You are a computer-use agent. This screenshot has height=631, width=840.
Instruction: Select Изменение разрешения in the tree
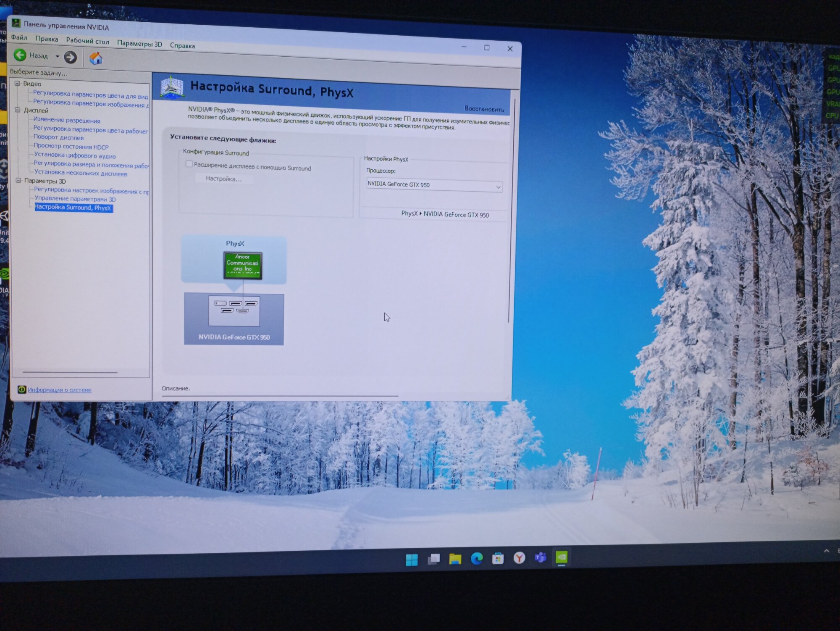(67, 120)
